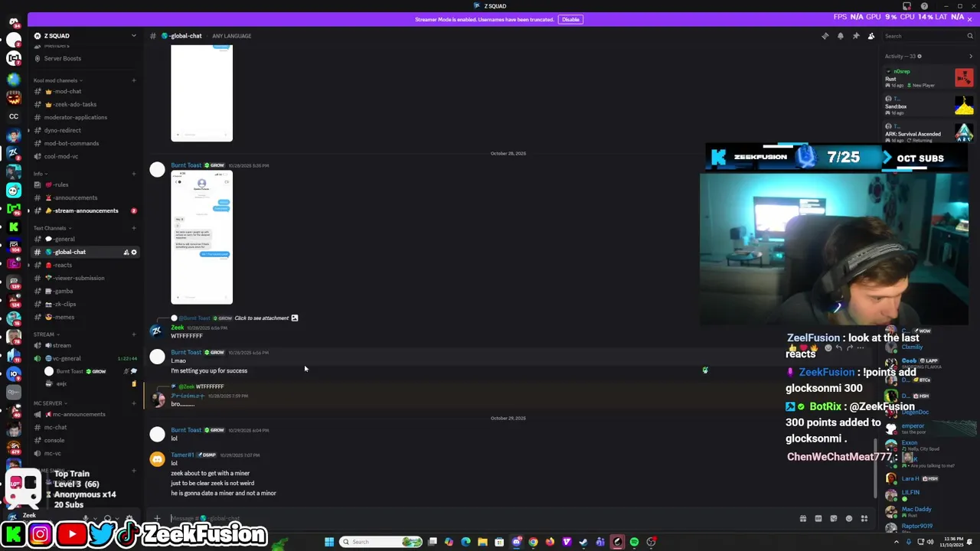Open the mc-chat channel
This screenshot has width=980, height=551.
84,427
